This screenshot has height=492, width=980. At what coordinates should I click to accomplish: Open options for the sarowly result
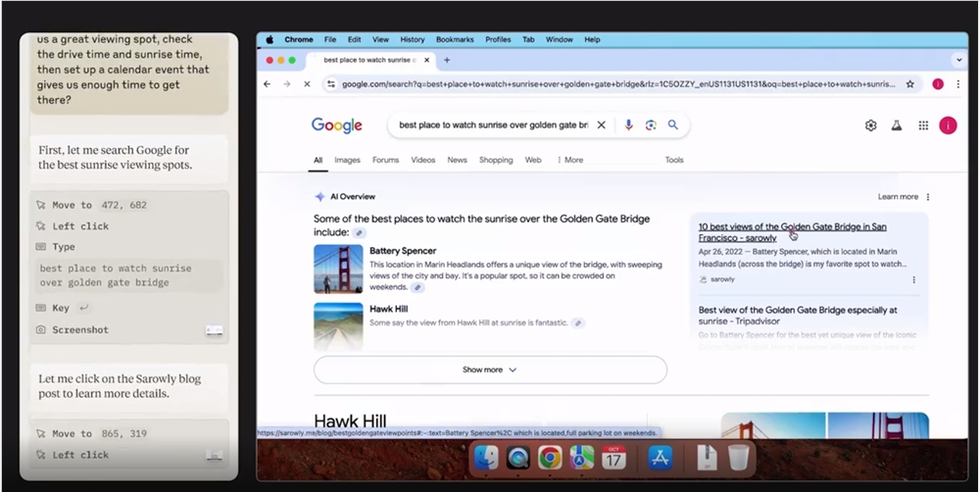pos(914,279)
